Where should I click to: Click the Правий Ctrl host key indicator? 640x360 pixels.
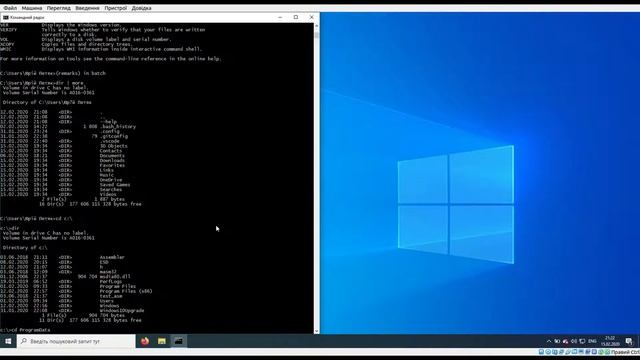click(x=625, y=352)
